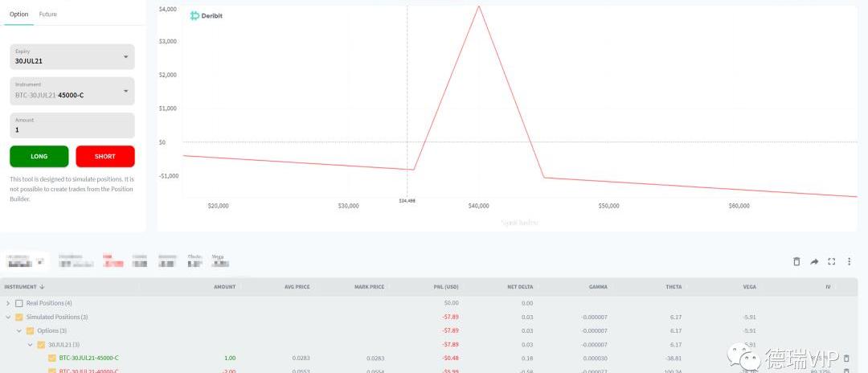868x373 pixels.
Task: Switch to the Future tab
Action: (x=48, y=14)
